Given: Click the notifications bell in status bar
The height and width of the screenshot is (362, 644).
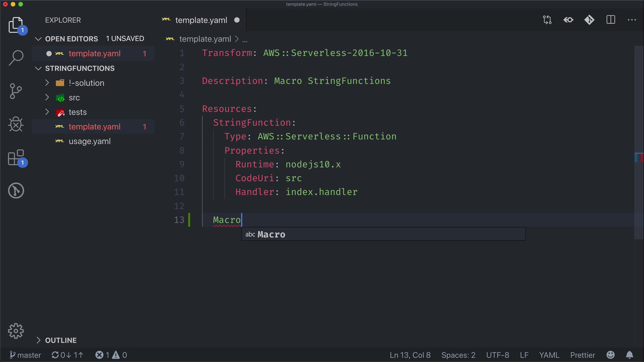Looking at the screenshot, I should point(630,355).
